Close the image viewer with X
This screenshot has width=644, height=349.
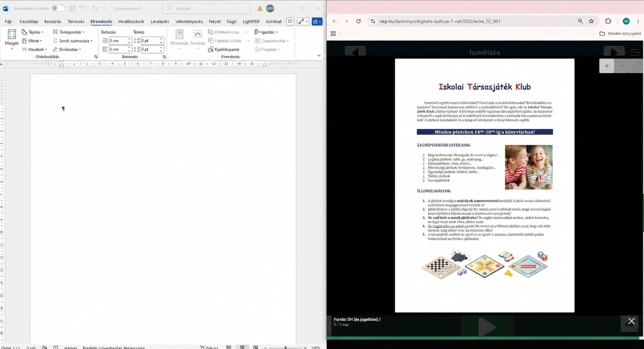631,321
